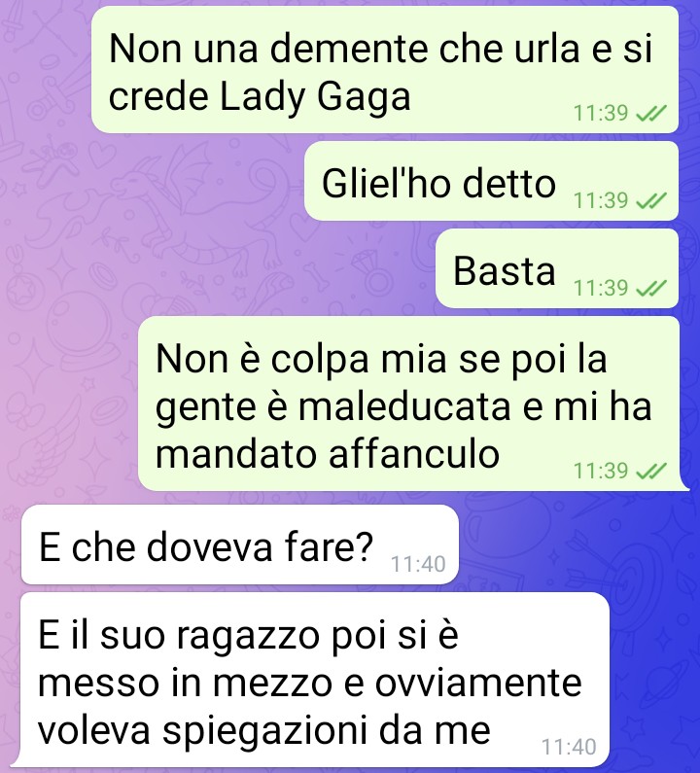Image resolution: width=700 pixels, height=773 pixels.
Task: Select the 'Gliel'ho detto' message bubble
Action: (x=492, y=181)
